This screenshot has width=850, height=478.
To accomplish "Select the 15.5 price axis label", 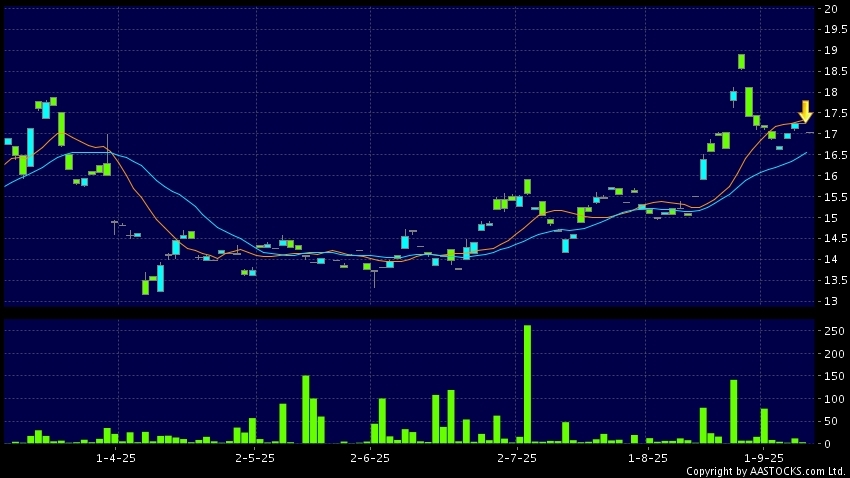I will tap(835, 197).
